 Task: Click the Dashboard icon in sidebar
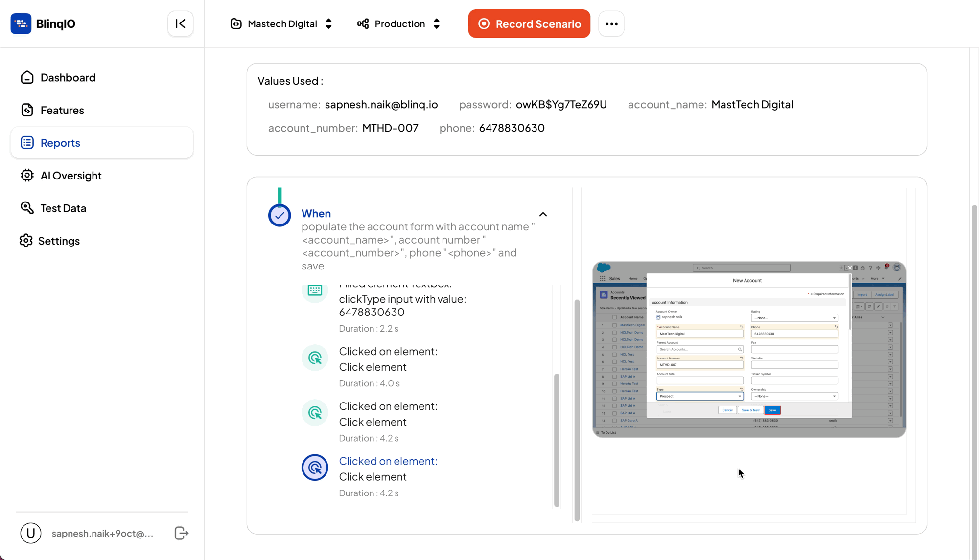[x=26, y=77]
